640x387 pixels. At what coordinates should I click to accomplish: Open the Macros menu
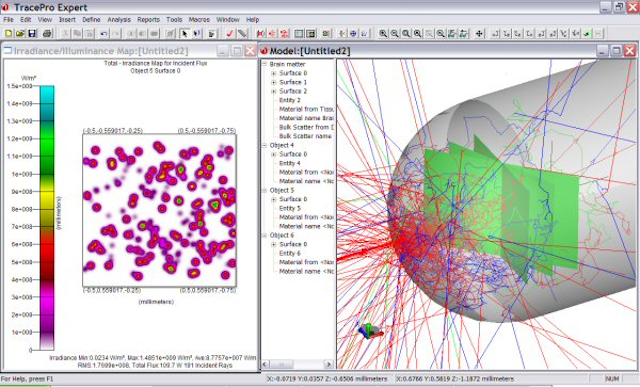click(x=199, y=20)
